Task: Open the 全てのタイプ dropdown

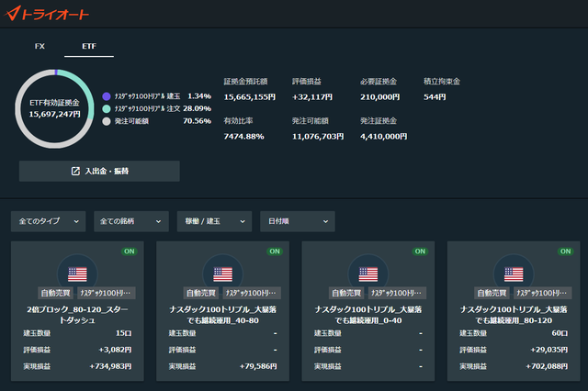Action: coord(49,221)
